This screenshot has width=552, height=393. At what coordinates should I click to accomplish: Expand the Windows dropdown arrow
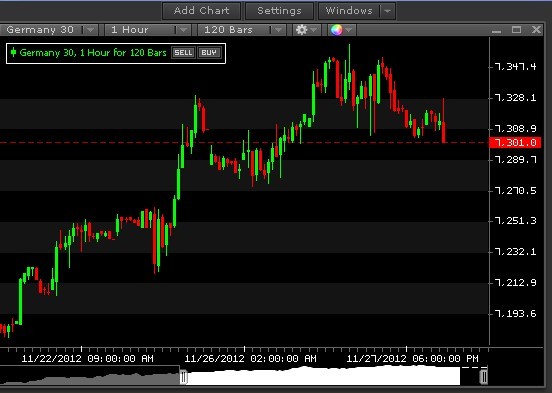[388, 11]
